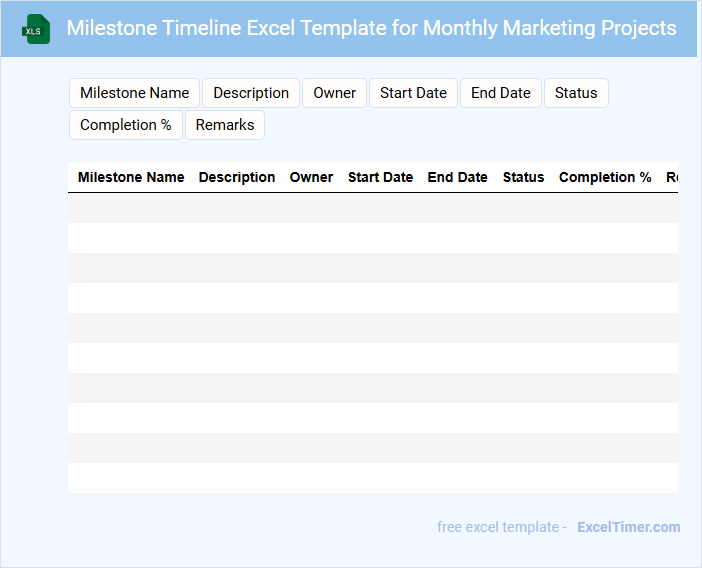702x568 pixels.
Task: Click the Status tag button
Action: 576,93
